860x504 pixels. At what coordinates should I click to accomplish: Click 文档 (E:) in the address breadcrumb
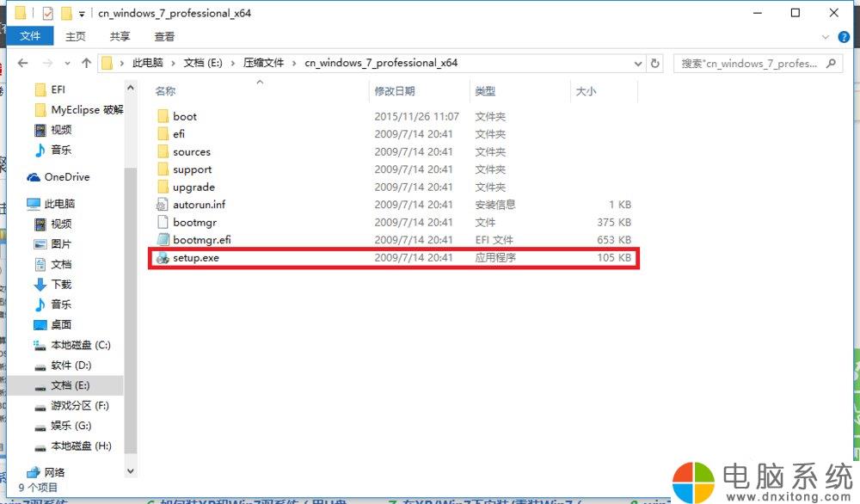[x=203, y=63]
